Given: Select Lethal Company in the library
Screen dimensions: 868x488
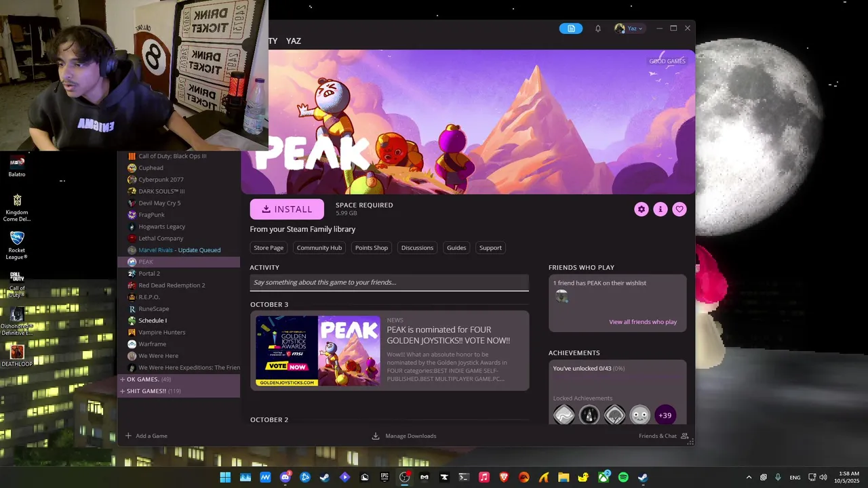Looking at the screenshot, I should 179,239.
